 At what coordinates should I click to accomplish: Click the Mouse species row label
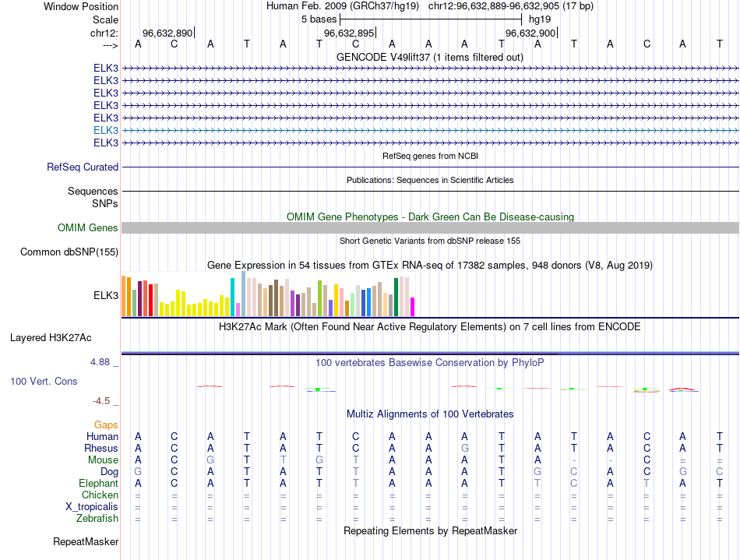(103, 460)
